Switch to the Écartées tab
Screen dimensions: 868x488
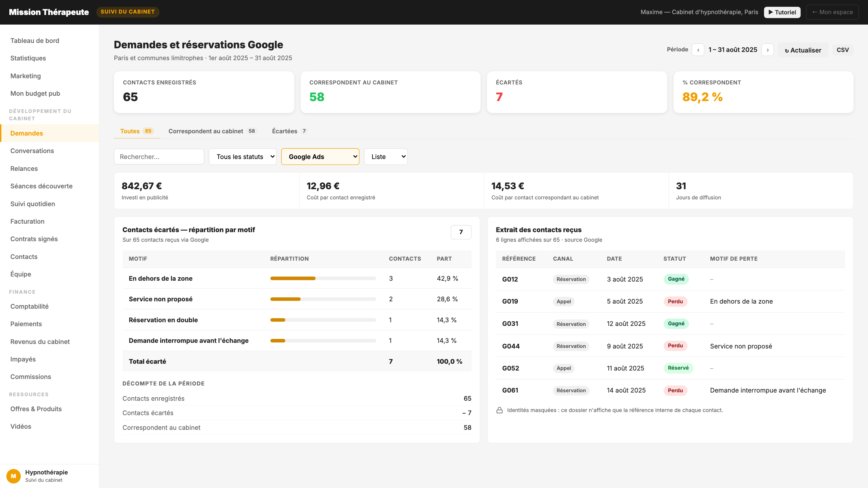point(290,131)
